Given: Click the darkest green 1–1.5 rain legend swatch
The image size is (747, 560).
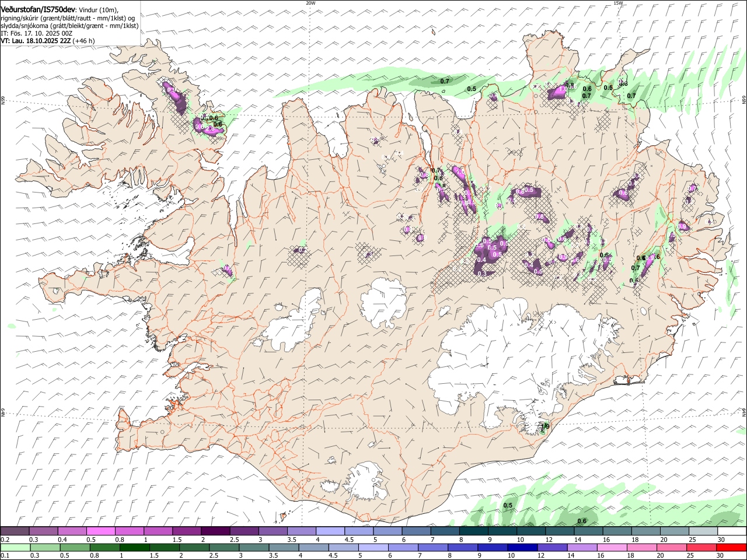Looking at the screenshot, I should (x=135, y=548).
